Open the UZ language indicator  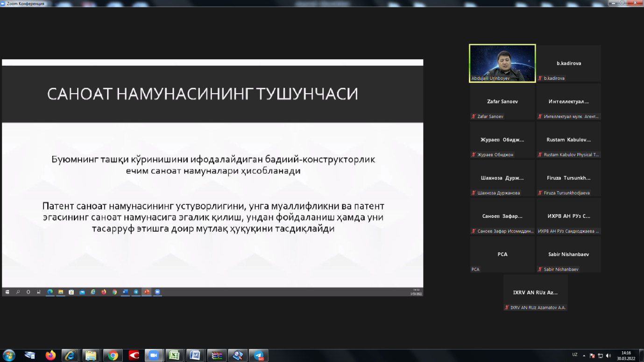(x=574, y=355)
